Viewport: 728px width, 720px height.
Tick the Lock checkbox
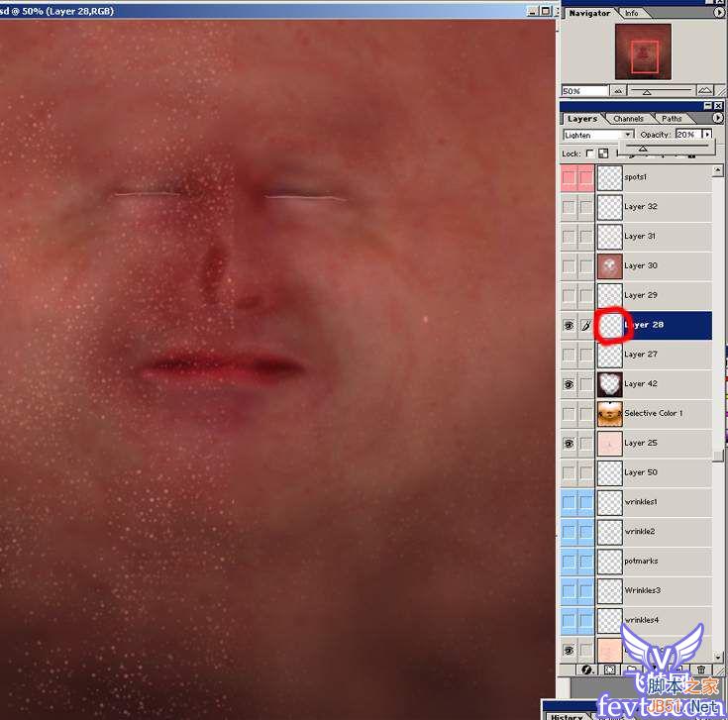tap(589, 154)
